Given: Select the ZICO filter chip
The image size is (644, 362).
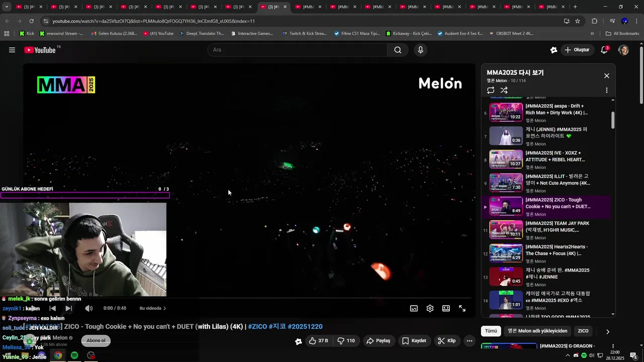Looking at the screenshot, I should [583, 331].
